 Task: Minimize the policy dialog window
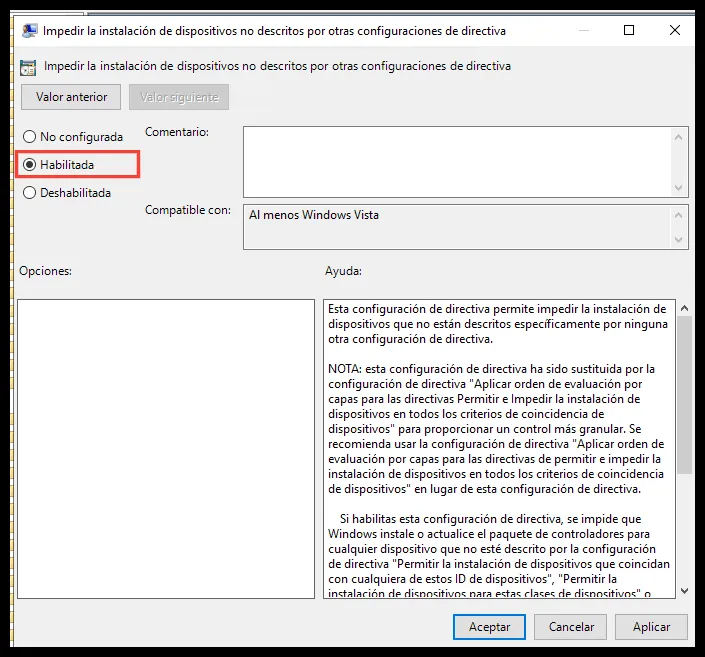point(584,30)
